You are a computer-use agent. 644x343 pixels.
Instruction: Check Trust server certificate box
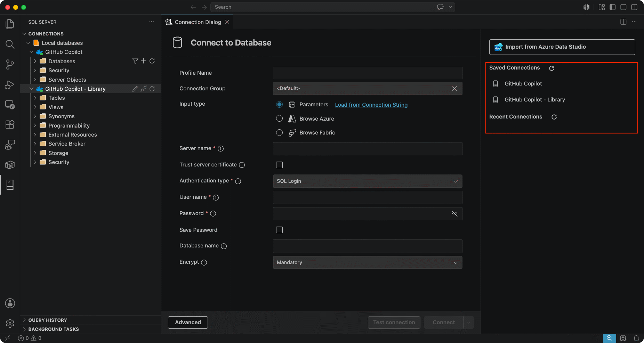click(x=279, y=165)
